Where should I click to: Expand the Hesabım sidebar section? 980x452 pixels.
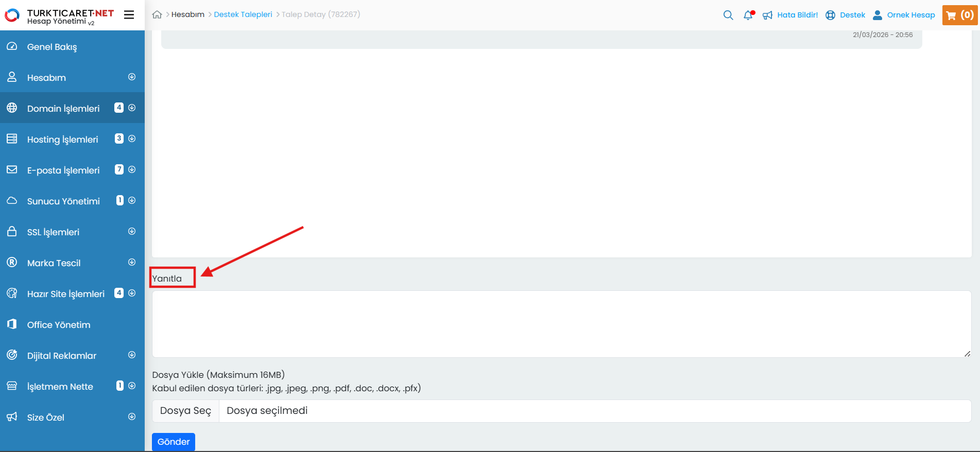pos(132,77)
